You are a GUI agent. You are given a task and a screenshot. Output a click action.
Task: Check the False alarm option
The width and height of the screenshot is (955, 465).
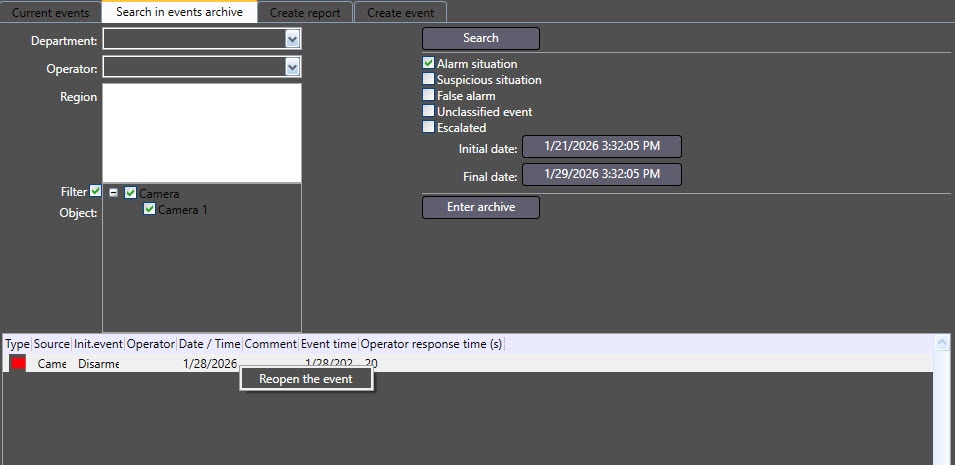click(x=429, y=96)
